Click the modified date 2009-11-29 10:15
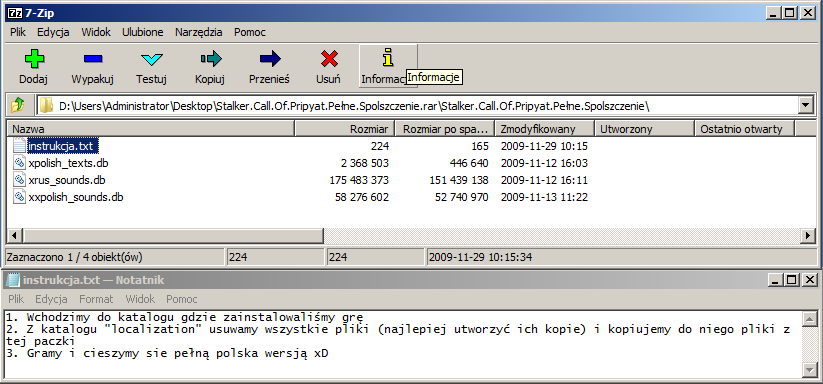The height and width of the screenshot is (384, 823). [x=544, y=146]
